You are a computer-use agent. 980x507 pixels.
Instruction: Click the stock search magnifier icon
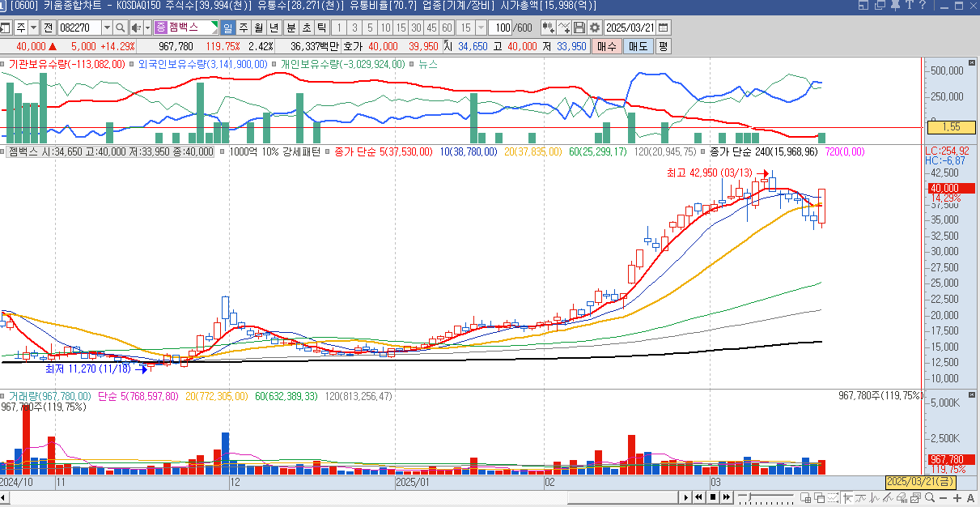pyautogui.click(x=120, y=28)
